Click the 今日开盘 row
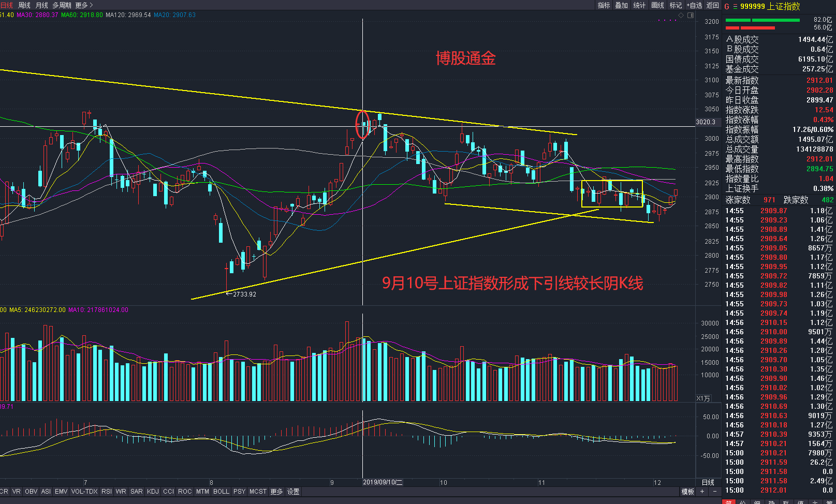The image size is (836, 504). point(779,90)
